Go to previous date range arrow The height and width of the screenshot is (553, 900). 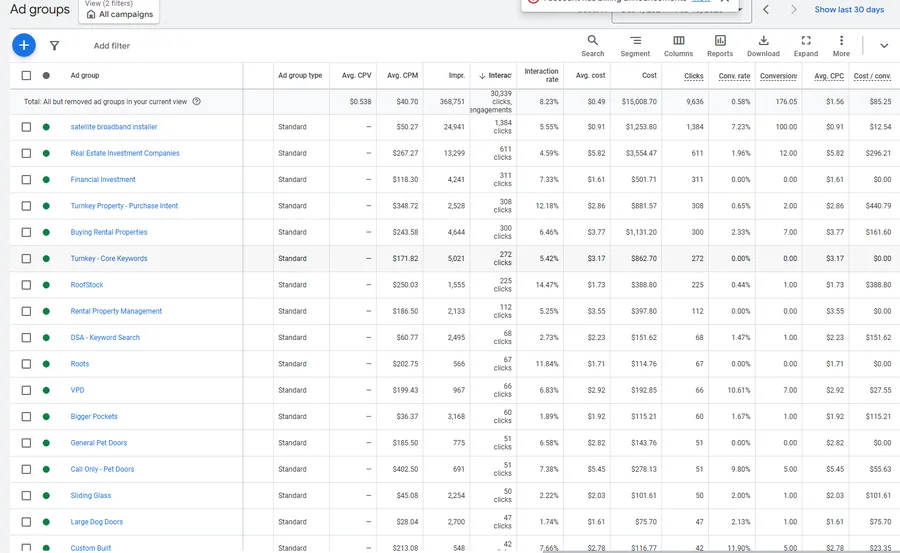[766, 9]
